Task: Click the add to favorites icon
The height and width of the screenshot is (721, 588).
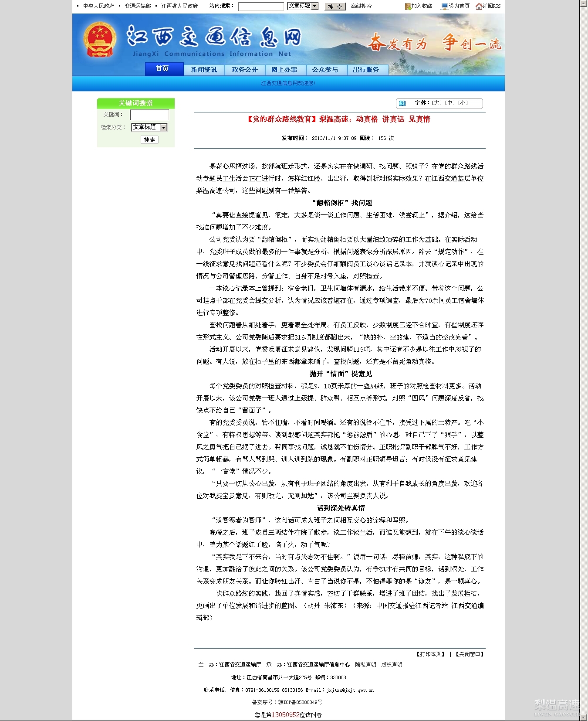Action: click(408, 6)
